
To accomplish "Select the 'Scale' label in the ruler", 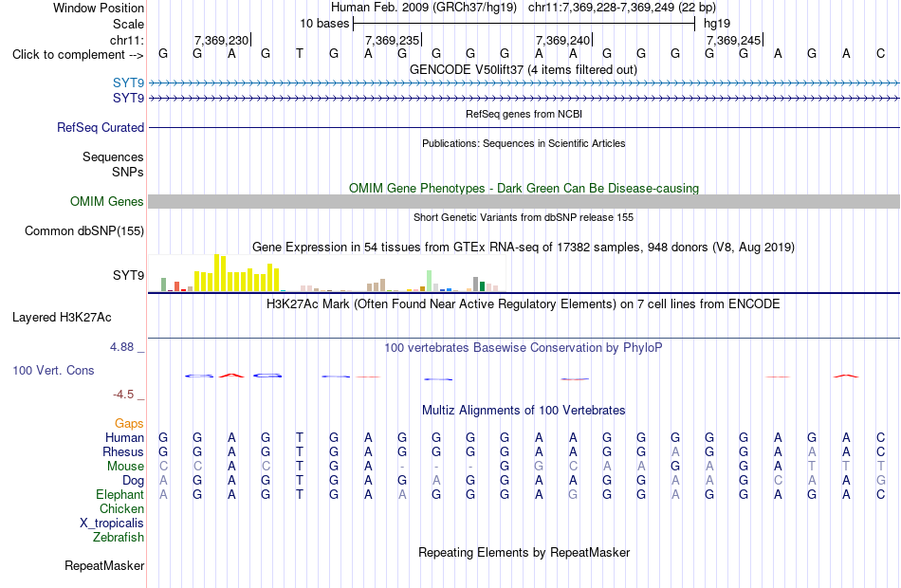I will 128,24.
